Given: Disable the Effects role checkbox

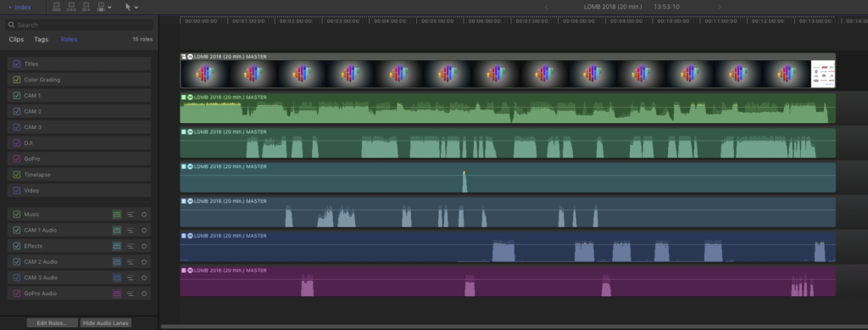Looking at the screenshot, I should coord(17,246).
